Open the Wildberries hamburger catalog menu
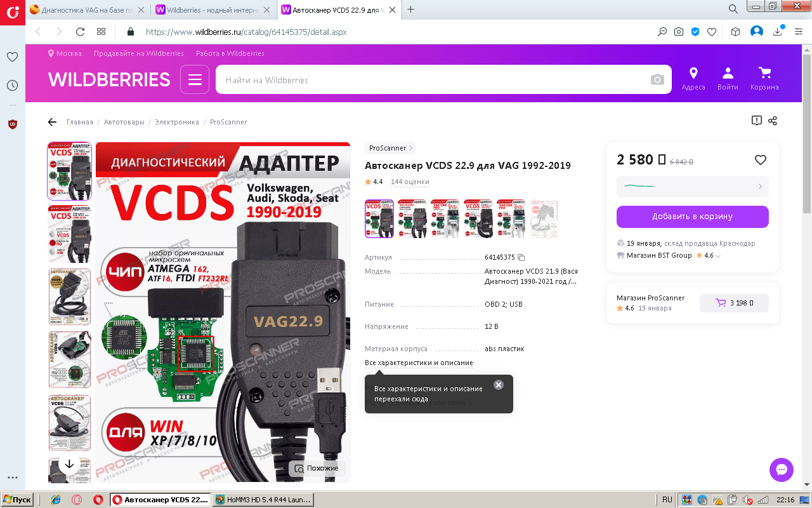The width and height of the screenshot is (812, 508). point(195,79)
